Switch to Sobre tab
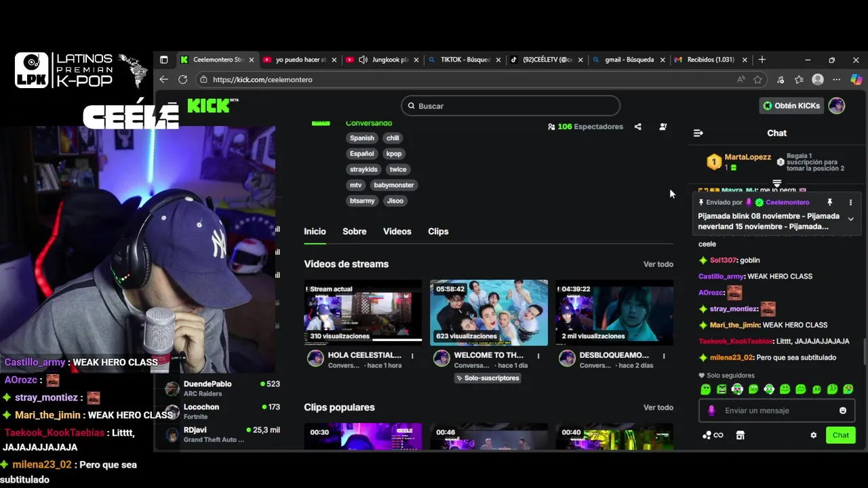Image resolution: width=868 pixels, height=488 pixels. tap(355, 231)
